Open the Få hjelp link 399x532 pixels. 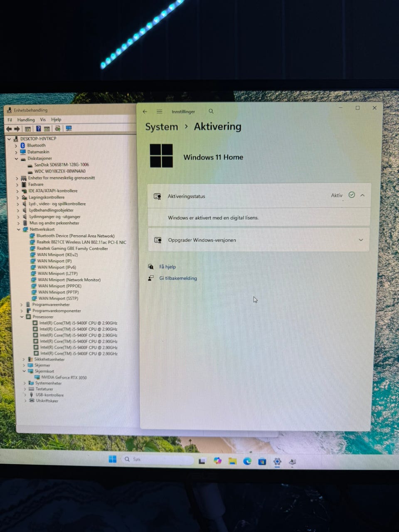pos(167,267)
